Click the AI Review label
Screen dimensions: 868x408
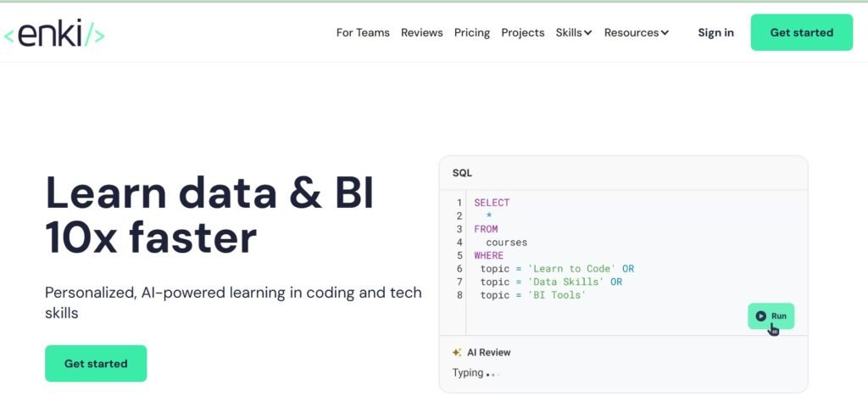click(489, 353)
